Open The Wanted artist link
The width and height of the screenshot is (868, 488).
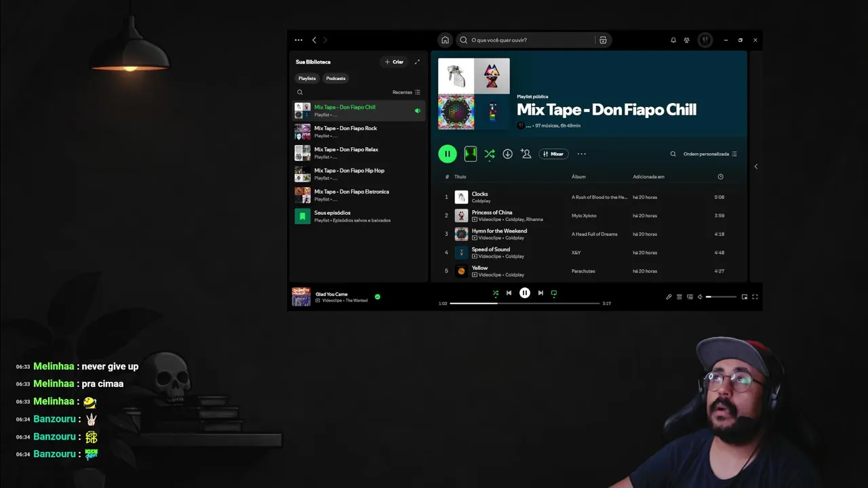click(357, 300)
